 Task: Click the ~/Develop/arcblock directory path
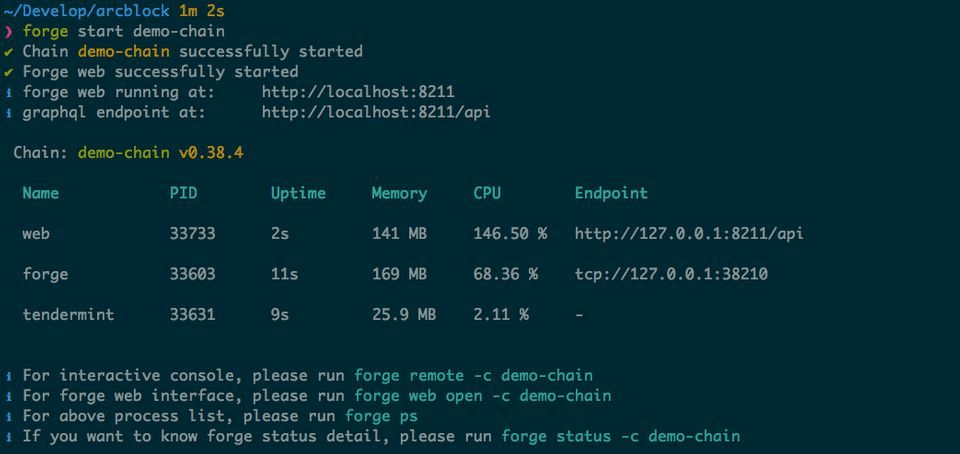tap(86, 11)
